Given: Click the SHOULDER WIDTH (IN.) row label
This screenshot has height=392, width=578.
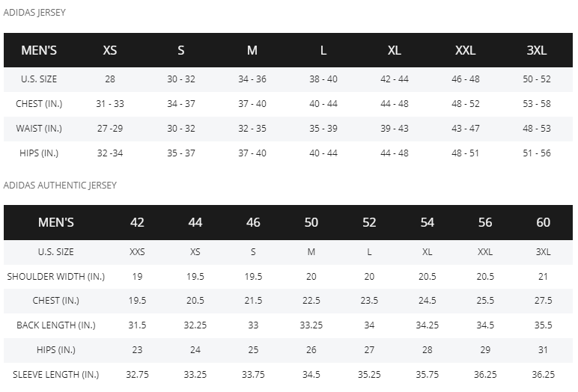Looking at the screenshot, I should 56,276.
